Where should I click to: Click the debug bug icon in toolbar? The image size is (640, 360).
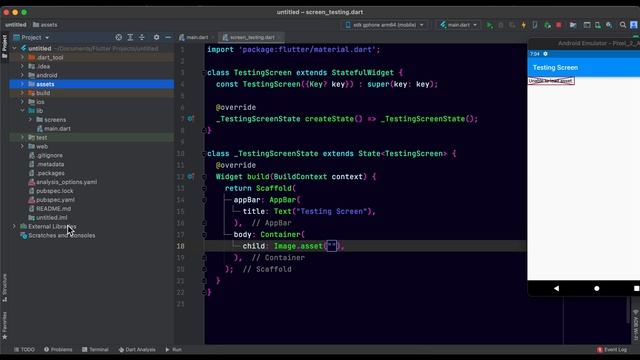coord(501,25)
